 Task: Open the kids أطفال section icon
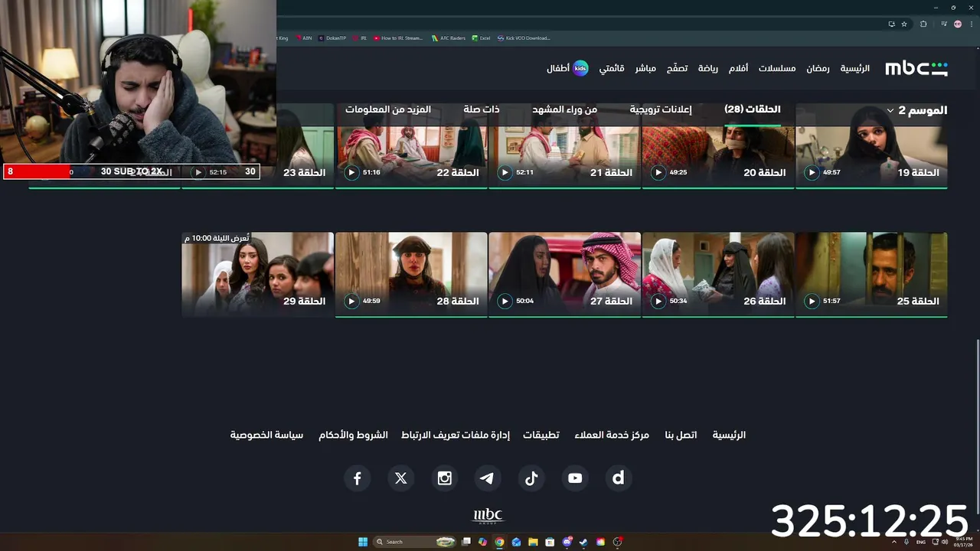coord(580,68)
